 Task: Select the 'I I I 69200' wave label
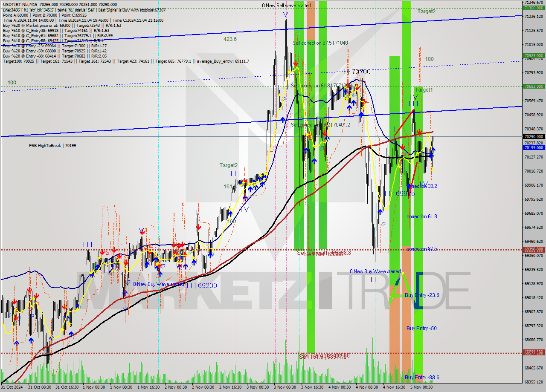tap(203, 285)
